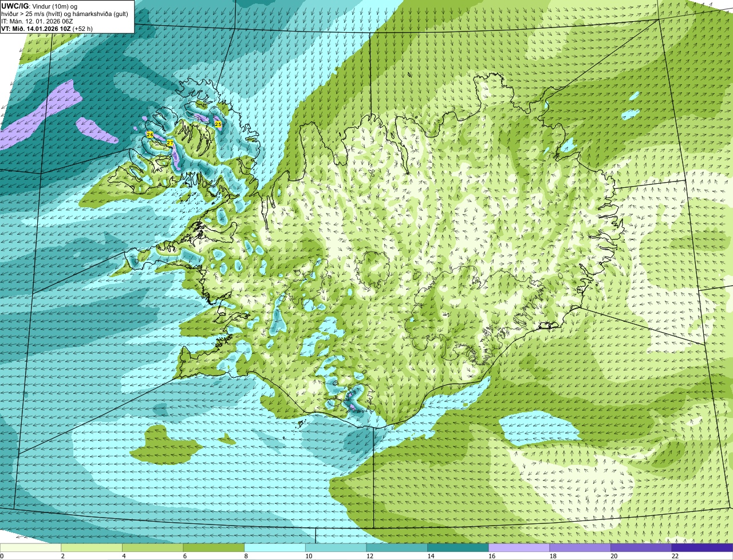Click the legend scale value 22

point(675,556)
